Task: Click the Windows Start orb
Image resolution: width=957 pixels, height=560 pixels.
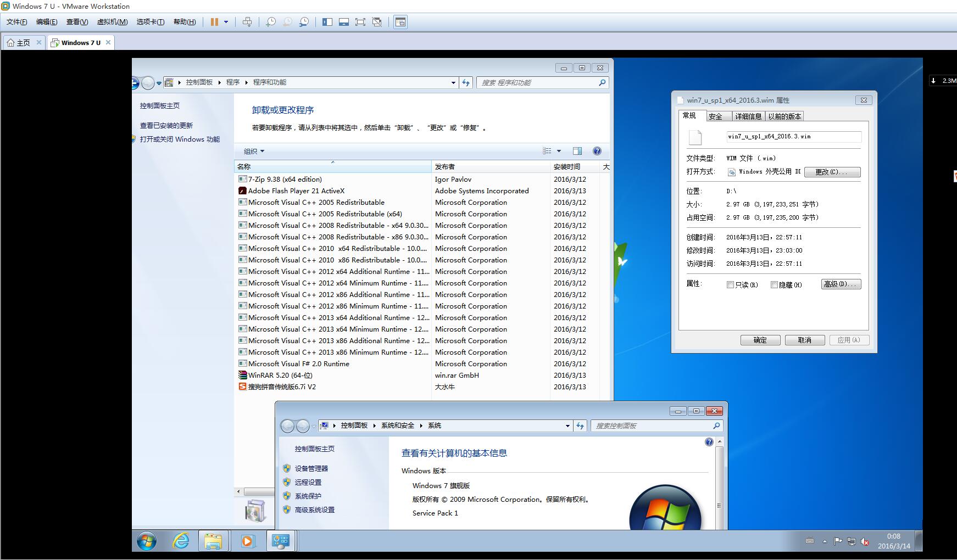Action: (x=146, y=541)
